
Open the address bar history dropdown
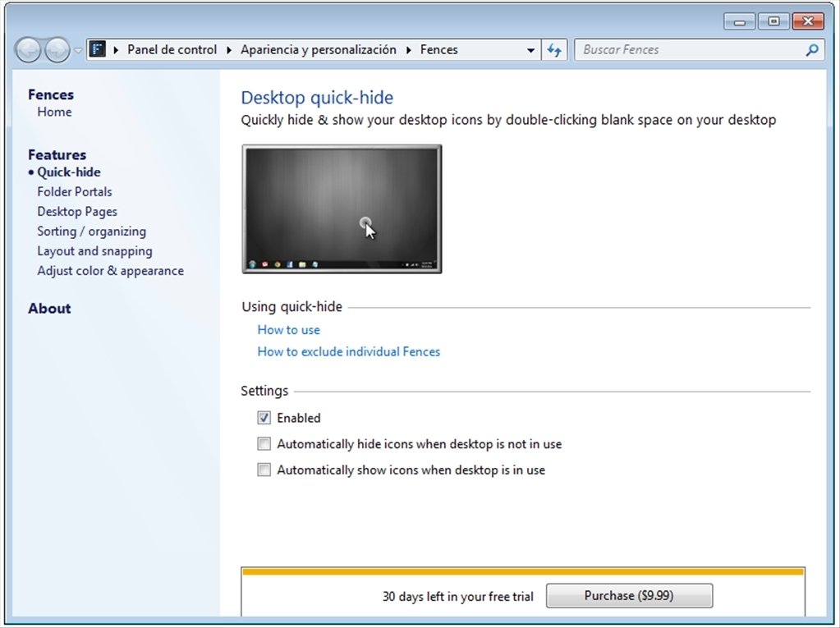pos(530,50)
